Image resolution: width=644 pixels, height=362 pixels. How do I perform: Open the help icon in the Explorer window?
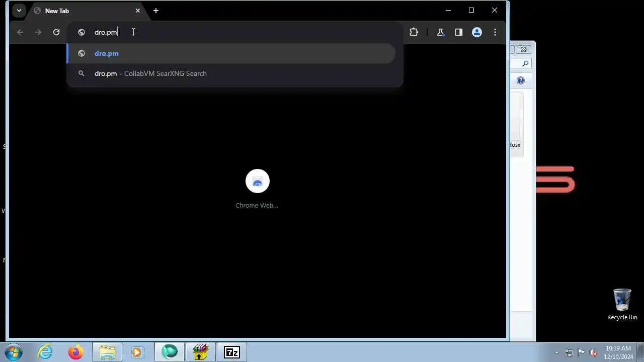[521, 80]
